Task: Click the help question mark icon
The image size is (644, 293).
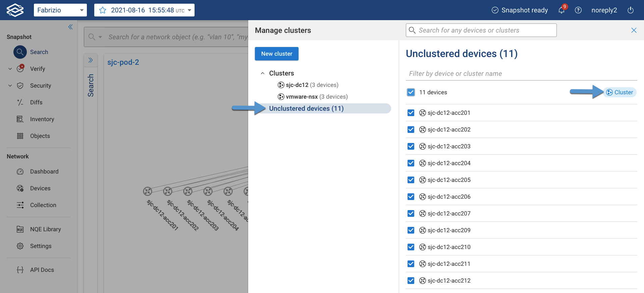Action: coord(578,10)
